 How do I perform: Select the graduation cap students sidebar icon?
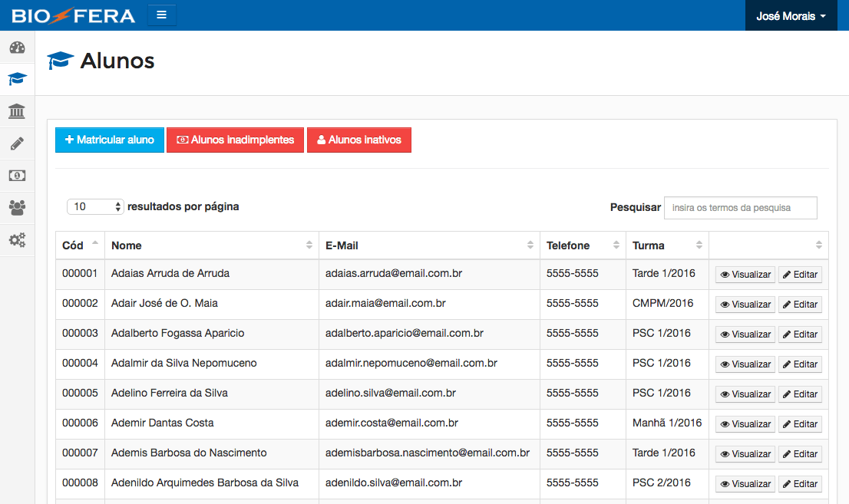(18, 80)
